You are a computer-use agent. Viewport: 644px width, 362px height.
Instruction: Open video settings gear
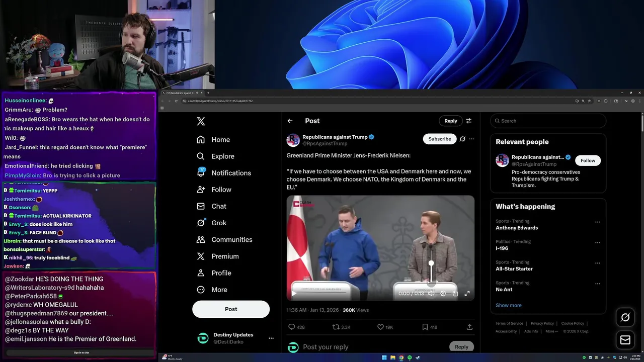tap(443, 294)
